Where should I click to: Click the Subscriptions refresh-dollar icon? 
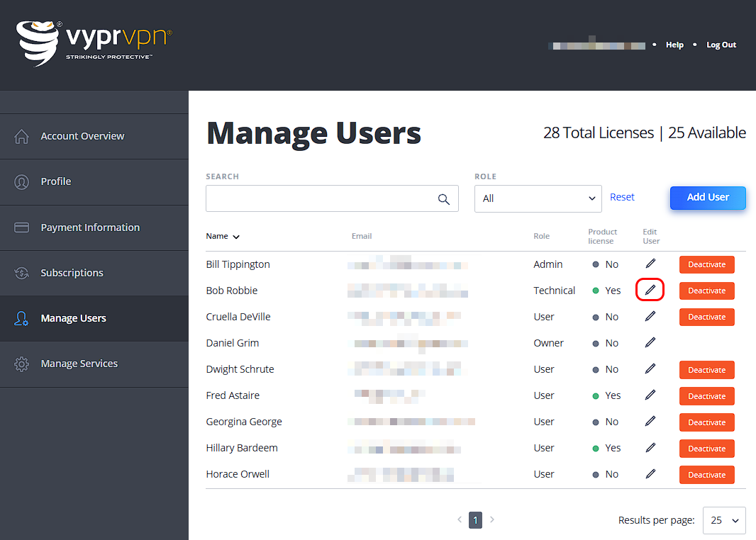(x=21, y=273)
